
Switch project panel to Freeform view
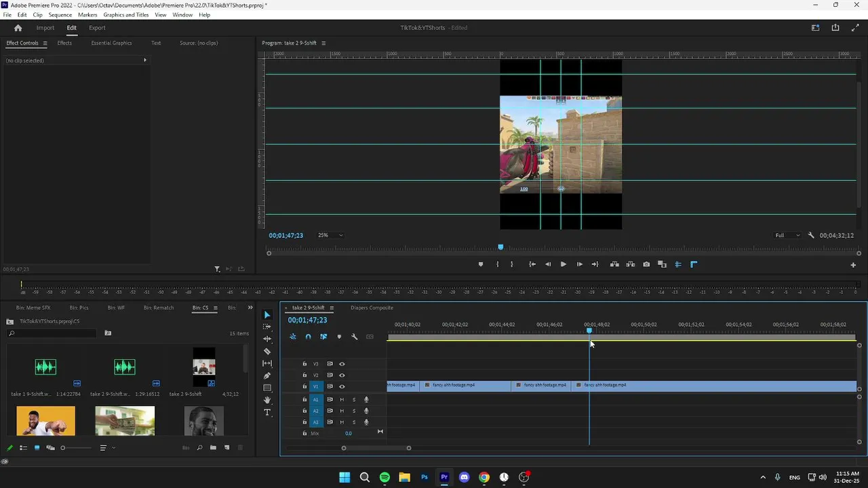50,447
